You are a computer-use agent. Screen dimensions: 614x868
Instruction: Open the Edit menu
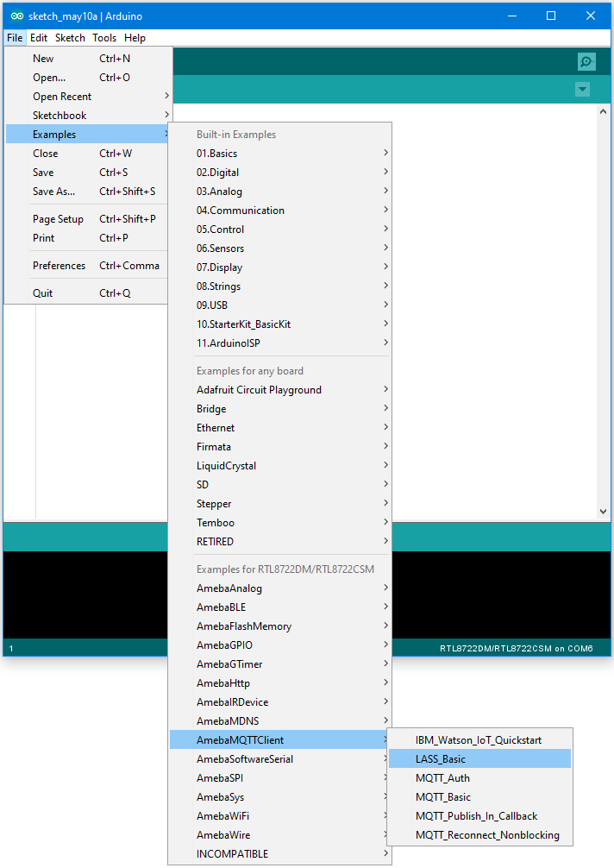(x=39, y=38)
